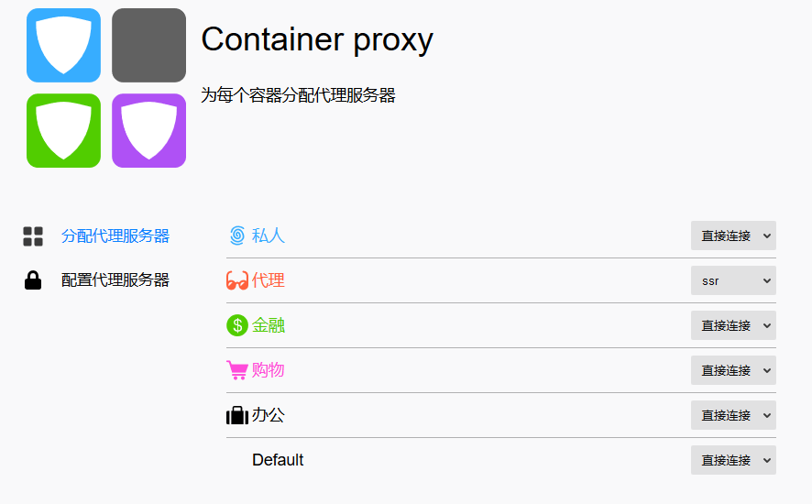The width and height of the screenshot is (812, 504).
Task: Open the ssr dropdown for 代理 container
Action: click(x=733, y=280)
